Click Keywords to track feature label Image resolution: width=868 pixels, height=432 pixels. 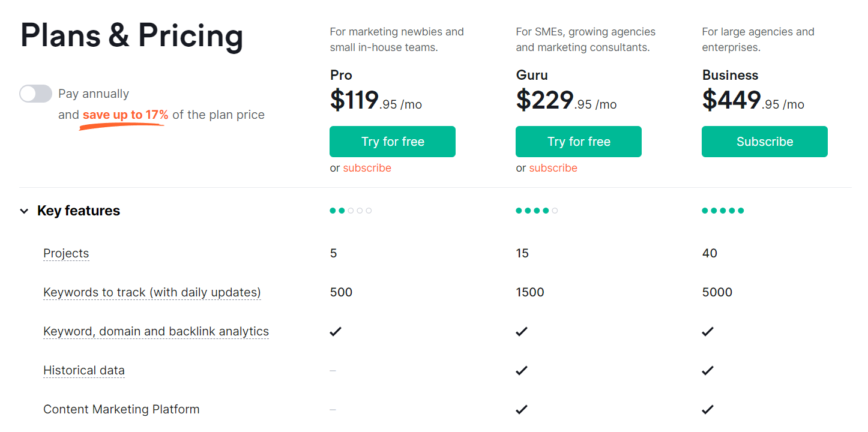pos(152,292)
